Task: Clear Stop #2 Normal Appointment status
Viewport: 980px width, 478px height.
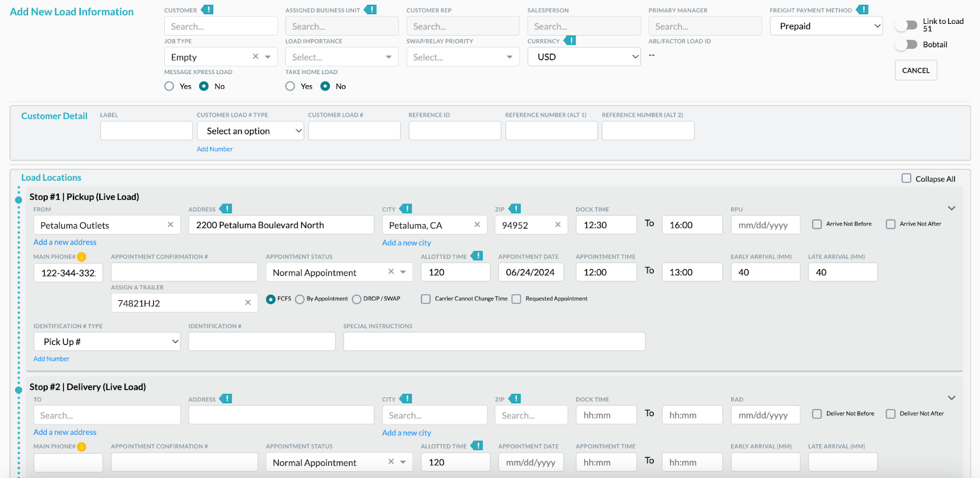Action: (391, 461)
